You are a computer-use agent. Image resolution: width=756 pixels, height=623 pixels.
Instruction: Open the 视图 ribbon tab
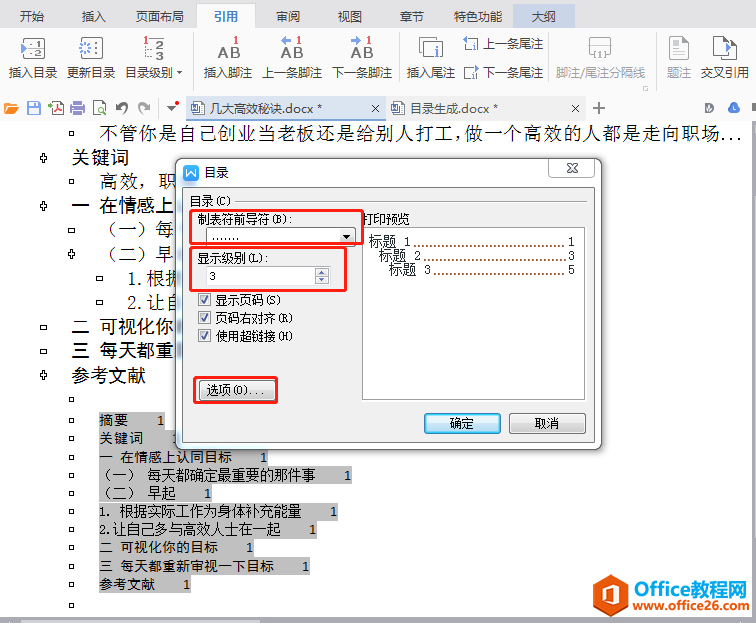(350, 17)
